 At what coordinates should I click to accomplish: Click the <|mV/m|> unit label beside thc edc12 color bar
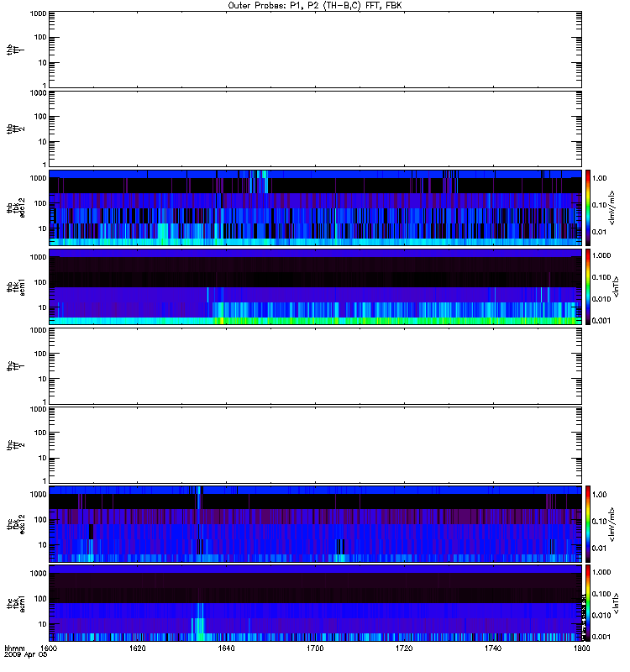pos(612,524)
